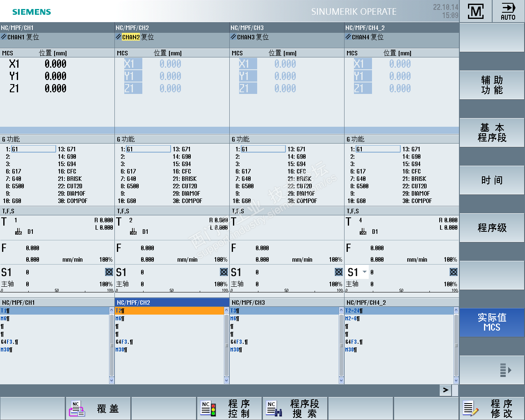Click down arrow of CH1 program scrollbar

coord(112,380)
